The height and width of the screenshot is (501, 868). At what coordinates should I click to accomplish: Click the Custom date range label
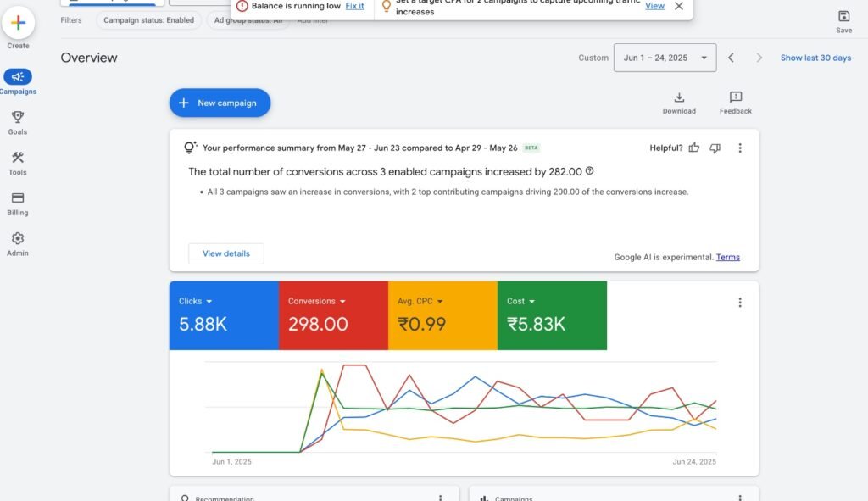593,58
